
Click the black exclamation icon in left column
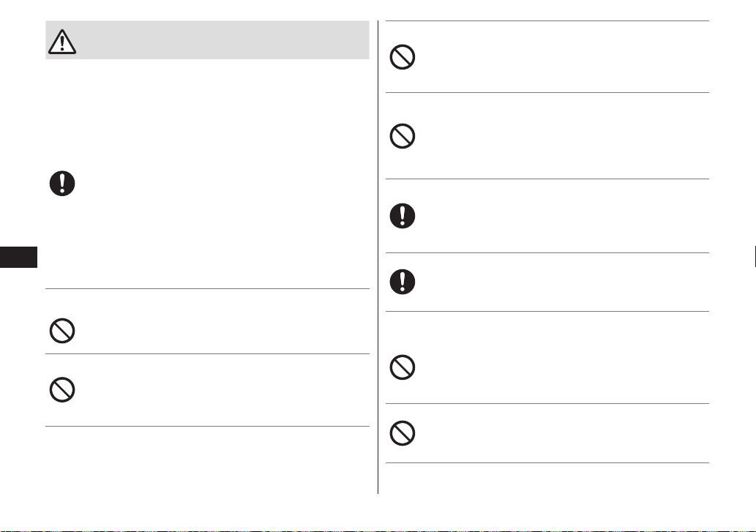coord(62,183)
